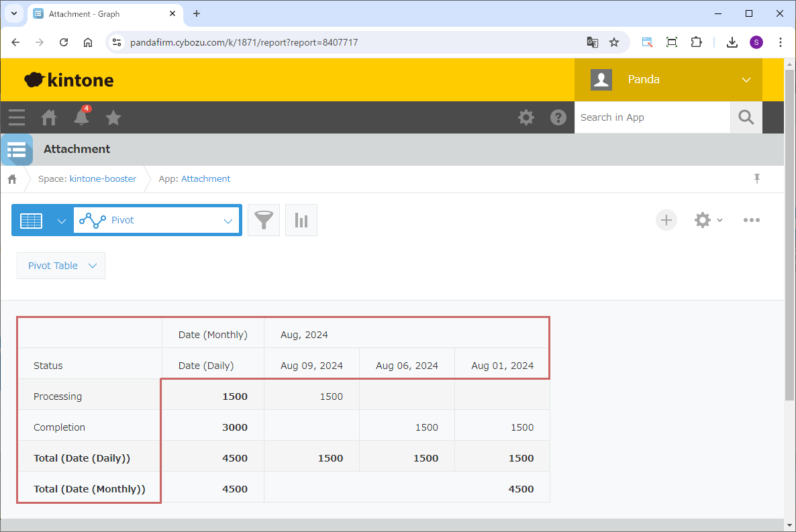Open the help question mark icon
Screen dimensions: 796x532
coord(558,117)
